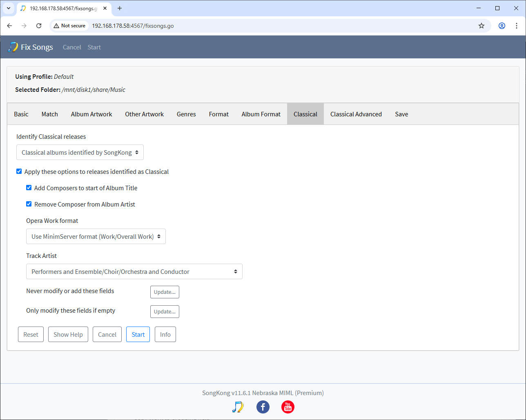Click the blue Start button
The image size is (526, 420).
(x=138, y=334)
